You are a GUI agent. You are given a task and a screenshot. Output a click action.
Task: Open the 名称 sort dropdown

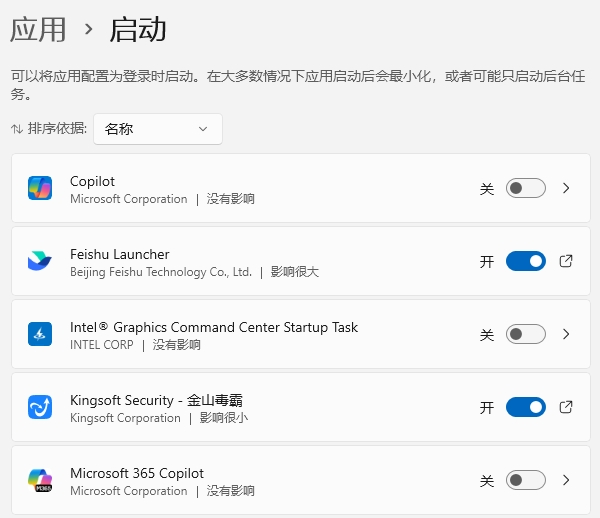158,129
